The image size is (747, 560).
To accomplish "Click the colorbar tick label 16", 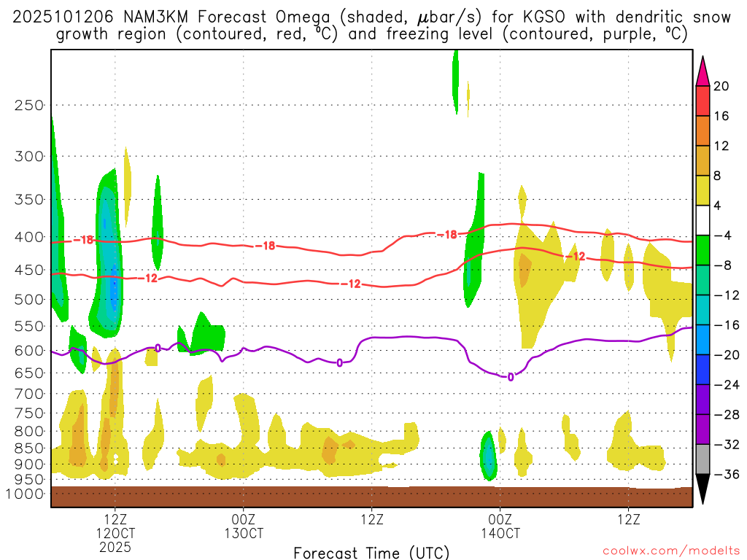I will pyautogui.click(x=721, y=116).
